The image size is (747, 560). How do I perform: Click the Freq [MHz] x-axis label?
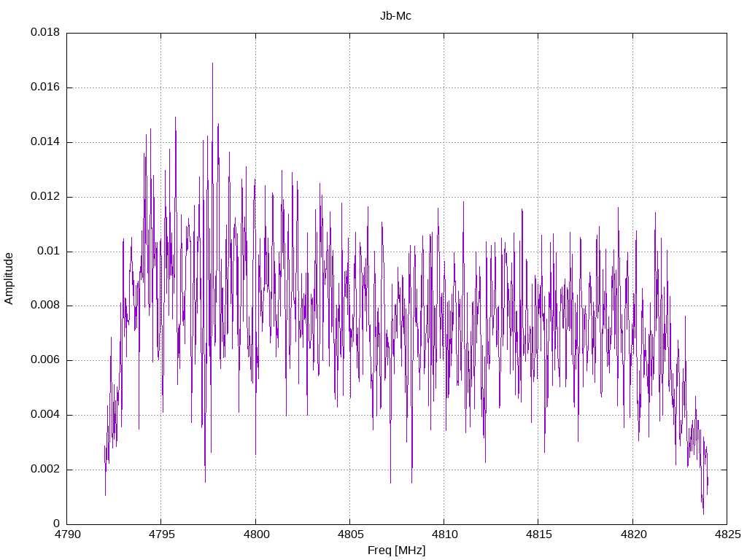[x=396, y=551]
